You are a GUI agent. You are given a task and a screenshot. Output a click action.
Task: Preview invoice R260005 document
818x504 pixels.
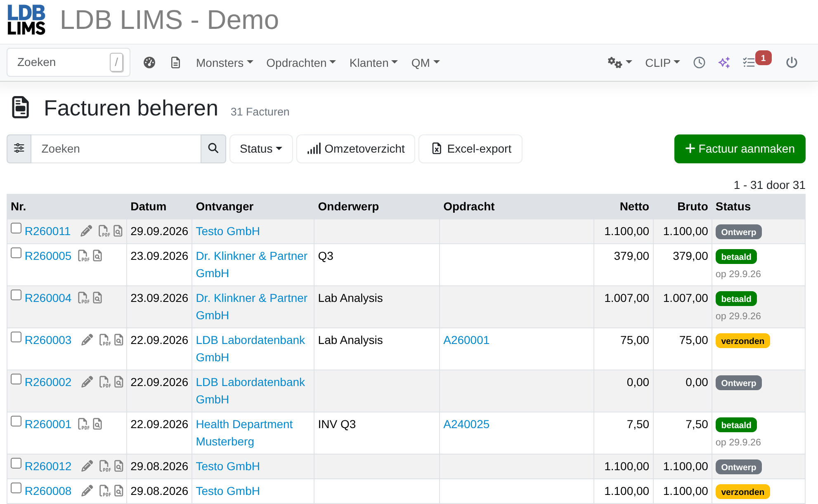pyautogui.click(x=97, y=256)
